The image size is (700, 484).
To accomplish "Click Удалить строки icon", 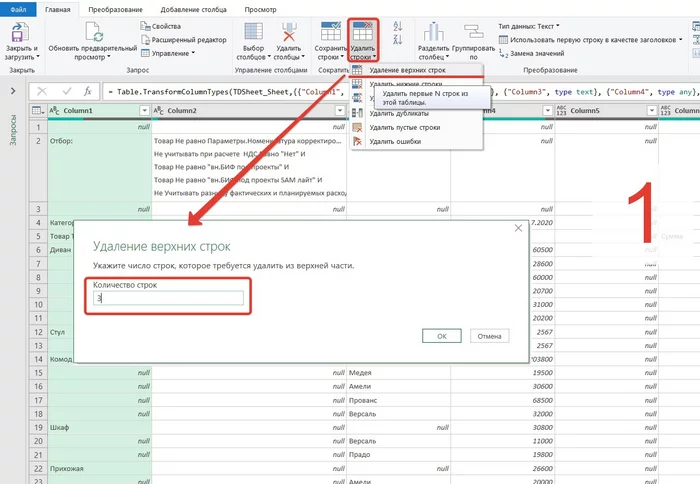I will click(362, 32).
